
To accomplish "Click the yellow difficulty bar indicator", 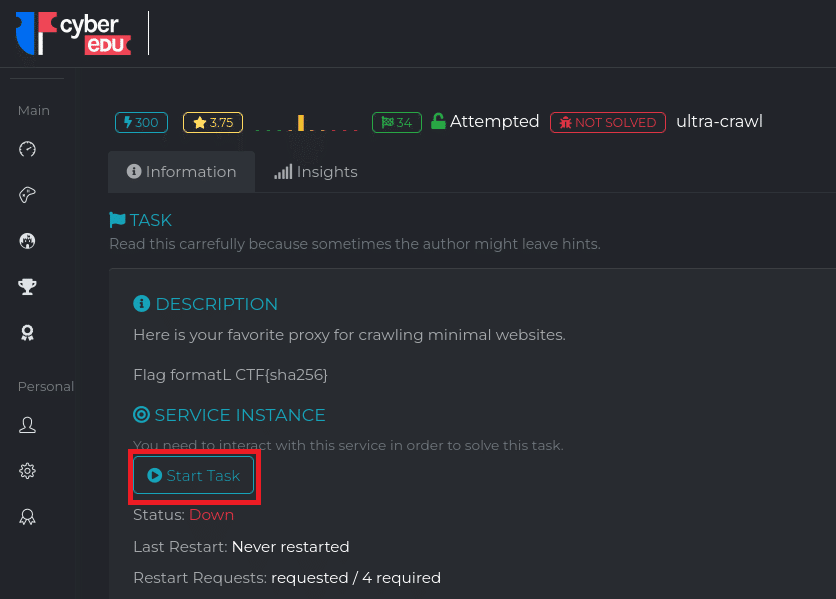I will click(x=301, y=123).
